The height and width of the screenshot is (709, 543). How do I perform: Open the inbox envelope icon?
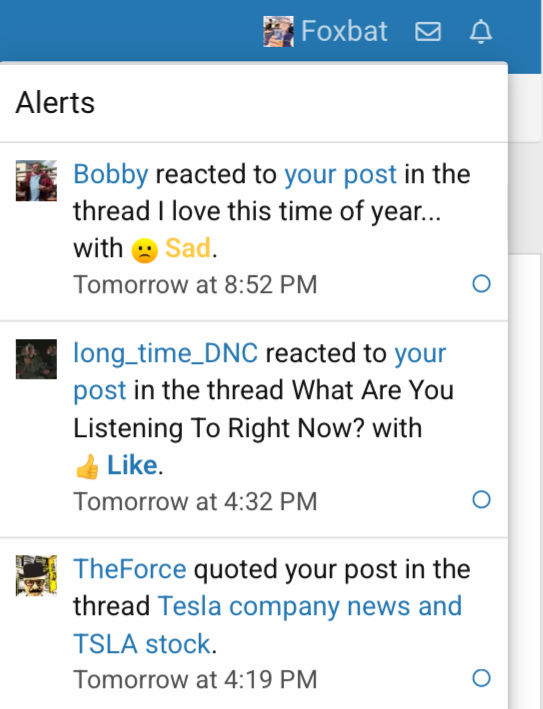[x=428, y=32]
